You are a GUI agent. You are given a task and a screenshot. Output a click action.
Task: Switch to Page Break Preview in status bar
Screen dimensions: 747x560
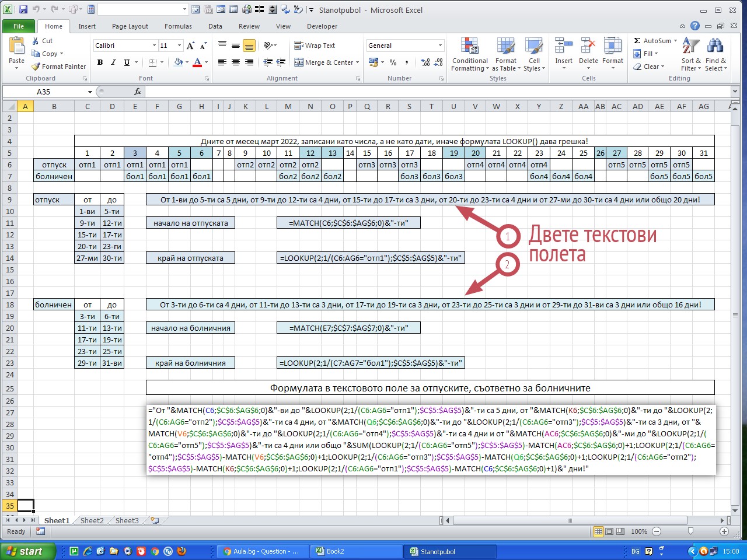pyautogui.click(x=620, y=531)
